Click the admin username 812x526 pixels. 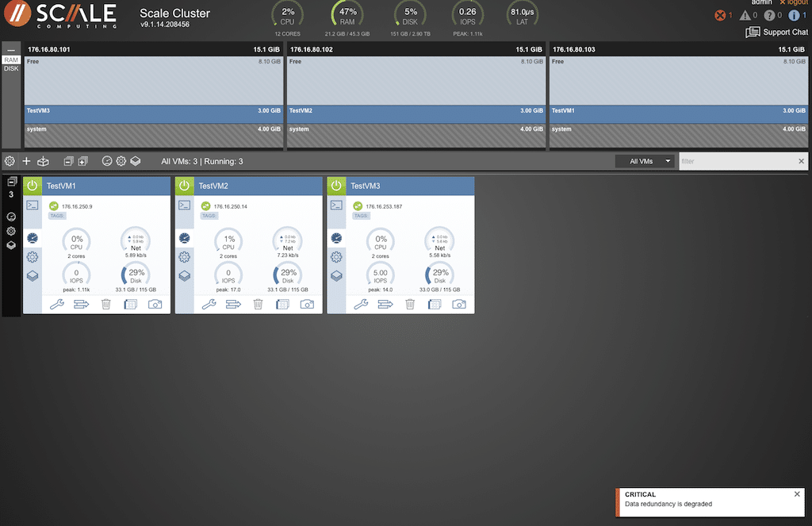tap(761, 2)
